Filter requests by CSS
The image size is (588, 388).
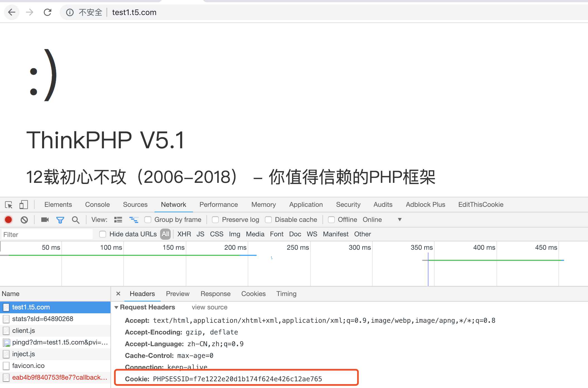tap(217, 234)
